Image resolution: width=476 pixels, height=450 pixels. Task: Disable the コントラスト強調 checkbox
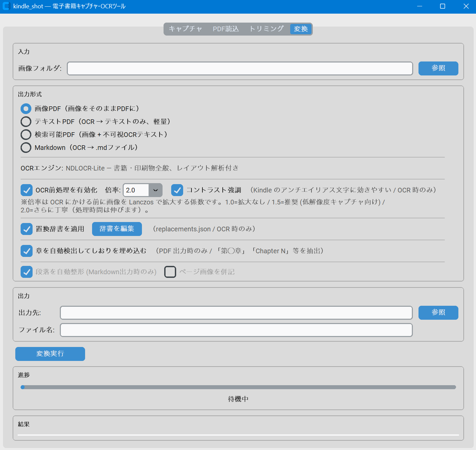coord(177,190)
